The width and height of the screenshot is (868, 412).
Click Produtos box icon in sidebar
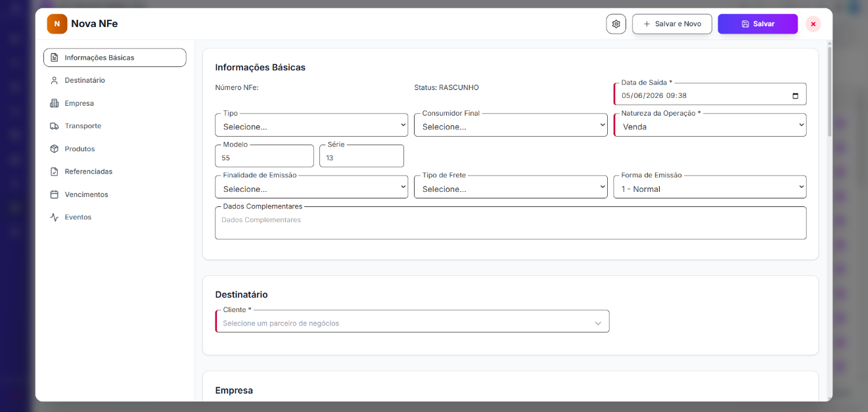coord(55,149)
